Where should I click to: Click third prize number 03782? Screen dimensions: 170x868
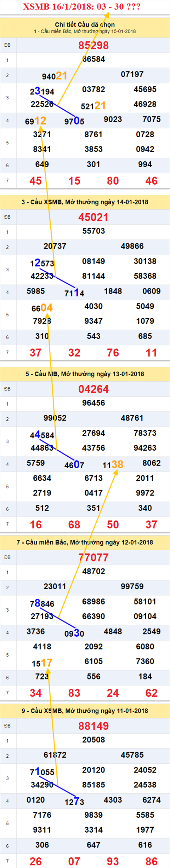(93, 89)
